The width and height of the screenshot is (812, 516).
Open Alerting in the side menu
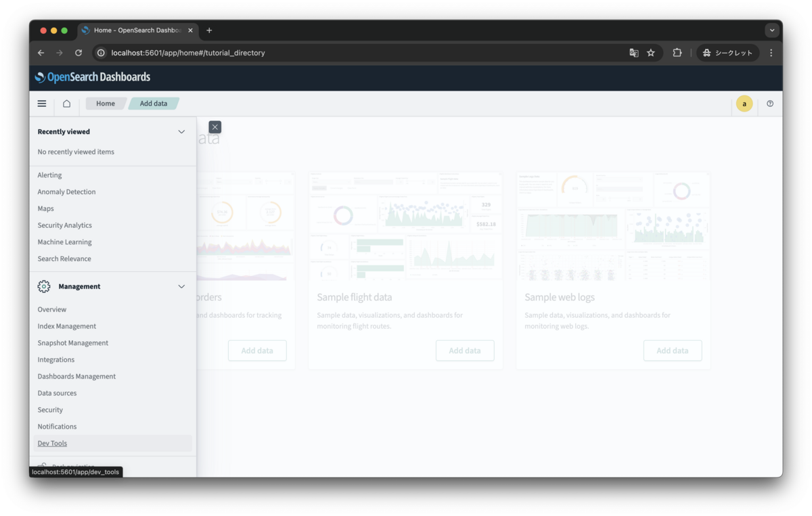pyautogui.click(x=49, y=175)
